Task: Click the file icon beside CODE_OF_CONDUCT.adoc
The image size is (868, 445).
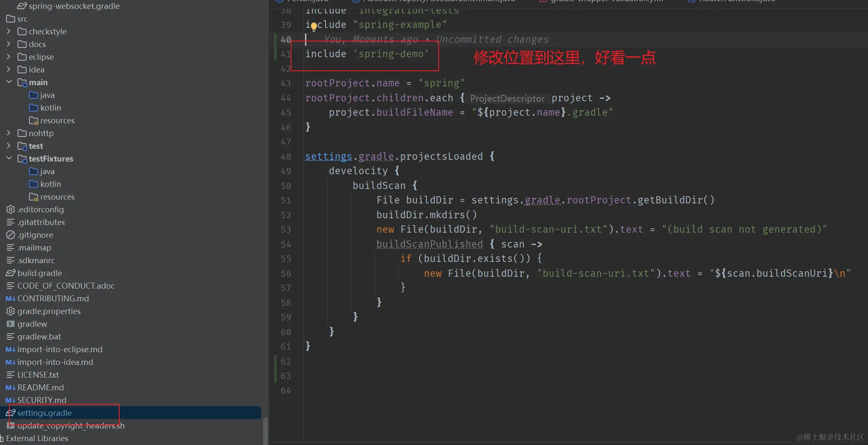Action: point(11,286)
